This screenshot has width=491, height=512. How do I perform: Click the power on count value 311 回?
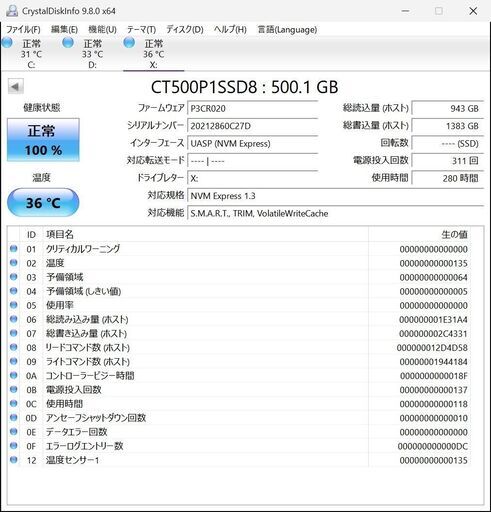pos(448,161)
